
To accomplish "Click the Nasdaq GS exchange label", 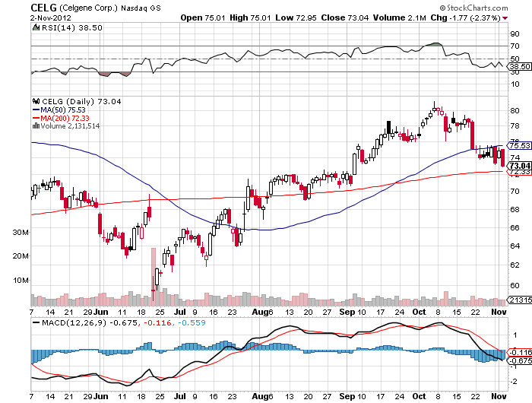I will point(141,8).
